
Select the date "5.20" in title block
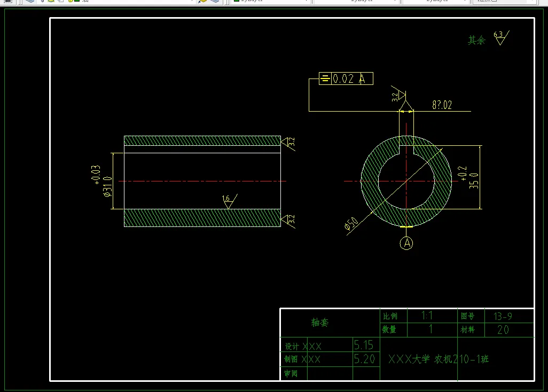coord(364,359)
